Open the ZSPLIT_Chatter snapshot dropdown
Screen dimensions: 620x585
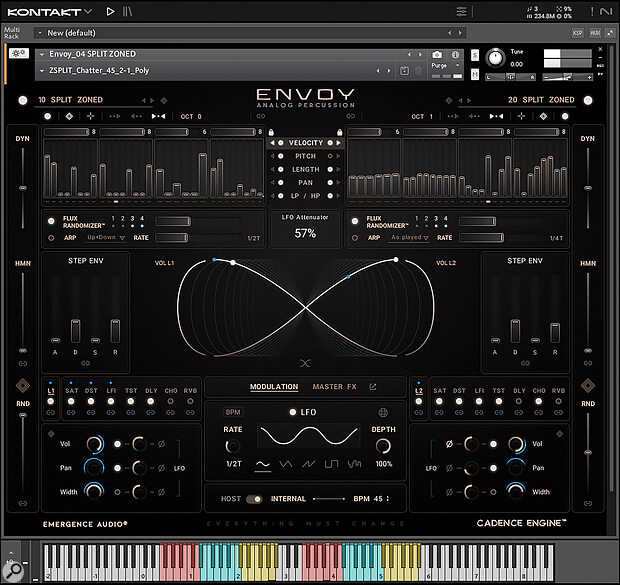pyautogui.click(x=42, y=70)
